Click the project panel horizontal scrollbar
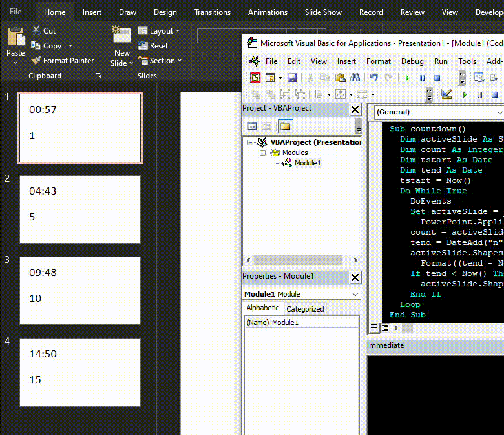The width and height of the screenshot is (504, 435). [298, 260]
